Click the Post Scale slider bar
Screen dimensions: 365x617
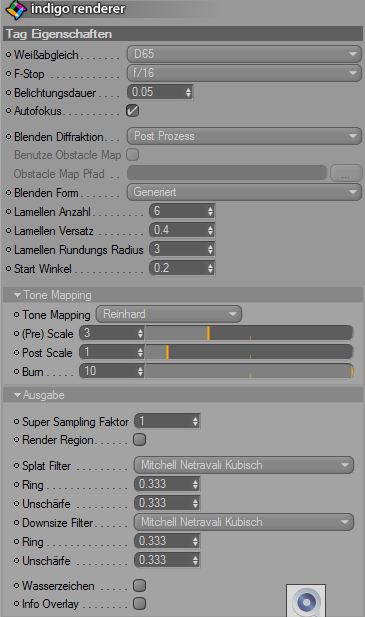tap(249, 352)
